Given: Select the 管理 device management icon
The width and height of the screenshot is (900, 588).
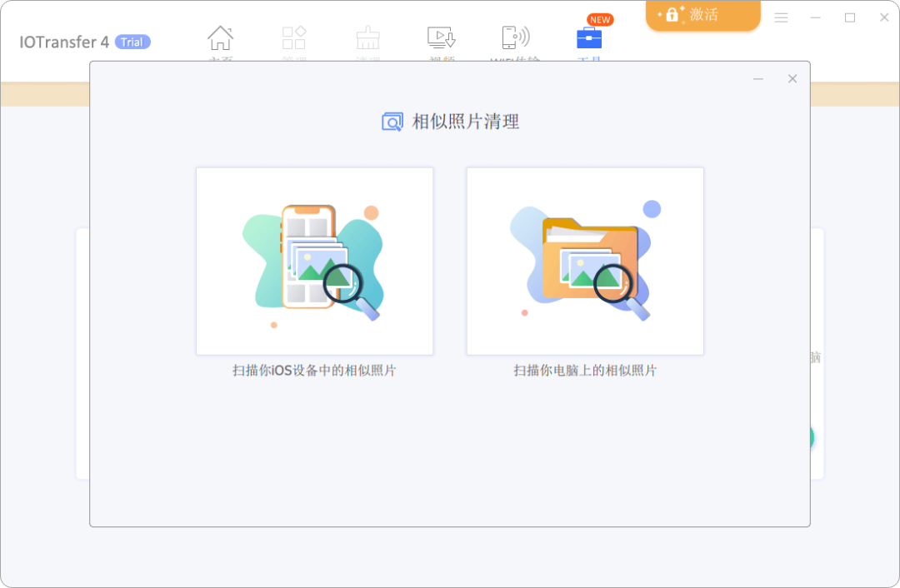Looking at the screenshot, I should pyautogui.click(x=293, y=37).
